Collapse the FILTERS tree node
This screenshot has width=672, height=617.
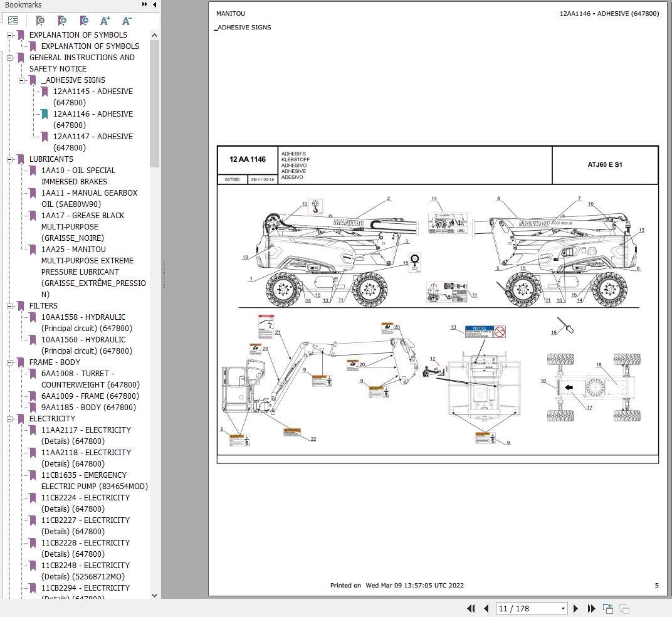pyautogui.click(x=9, y=306)
